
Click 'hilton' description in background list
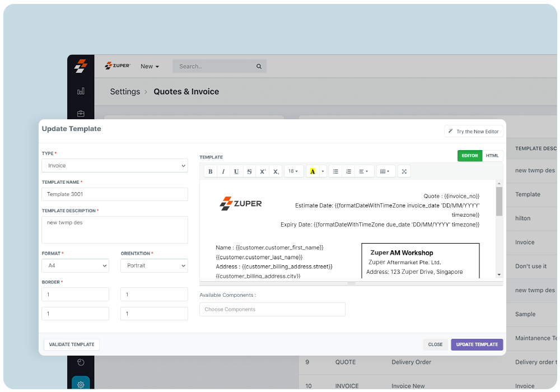pos(522,218)
